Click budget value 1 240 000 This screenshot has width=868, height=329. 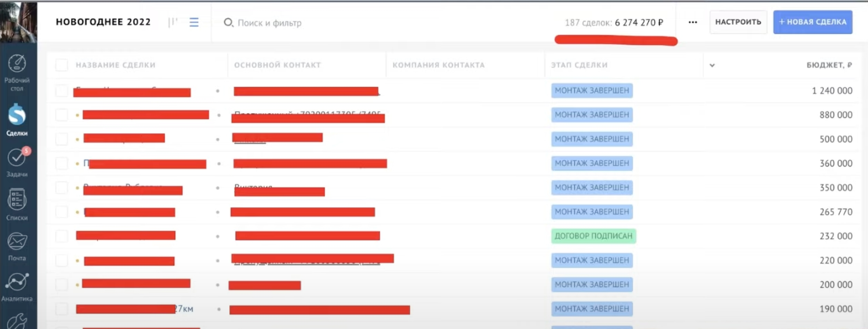pyautogui.click(x=832, y=91)
